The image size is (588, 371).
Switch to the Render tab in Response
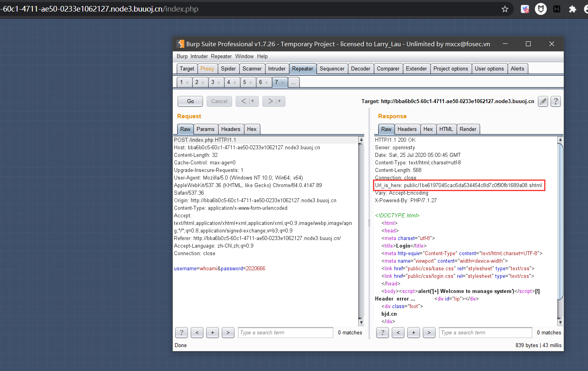[x=468, y=129]
